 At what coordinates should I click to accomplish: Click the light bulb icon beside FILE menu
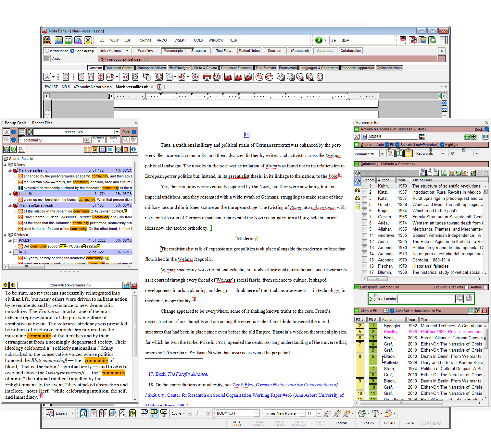tap(58, 40)
